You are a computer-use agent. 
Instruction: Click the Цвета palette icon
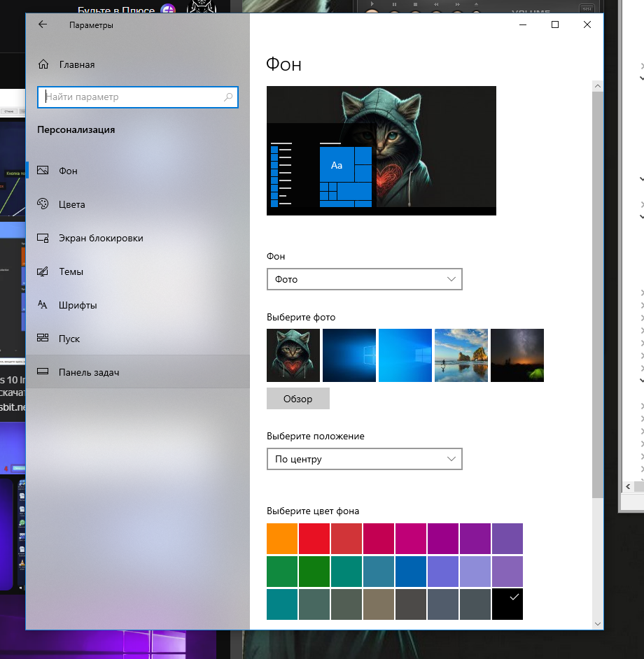43,204
